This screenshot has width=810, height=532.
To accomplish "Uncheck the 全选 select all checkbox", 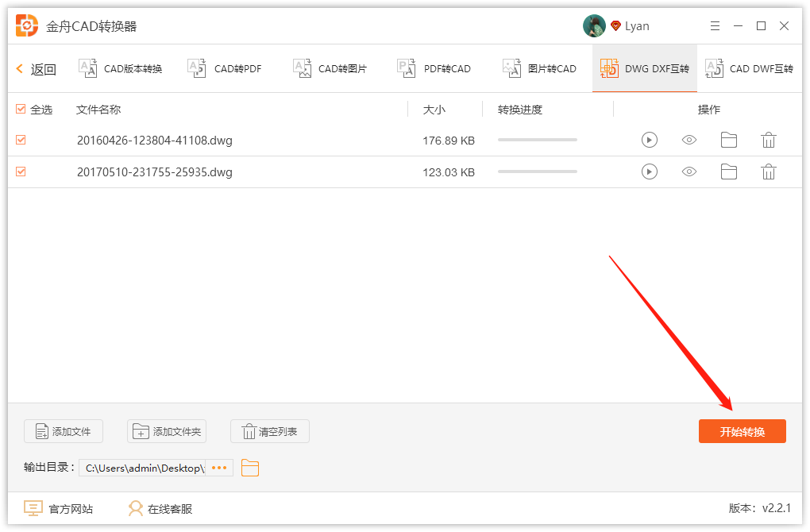I will [20, 110].
